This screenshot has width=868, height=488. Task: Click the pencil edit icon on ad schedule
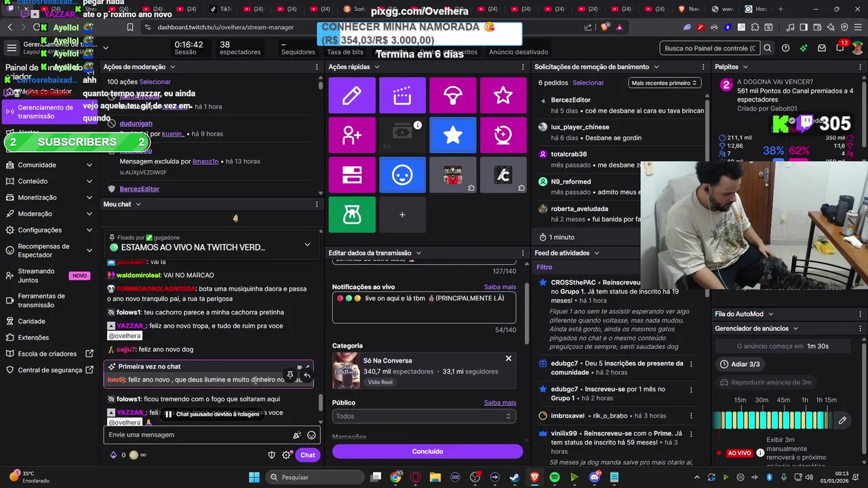point(842,420)
